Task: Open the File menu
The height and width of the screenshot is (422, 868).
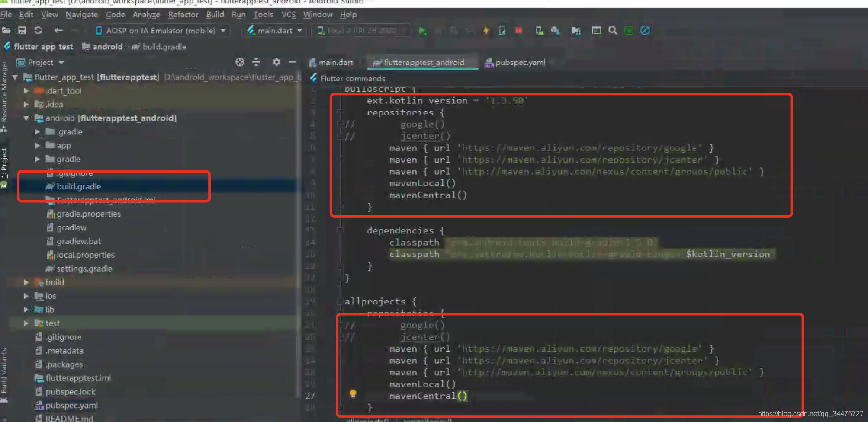Action: coord(6,14)
